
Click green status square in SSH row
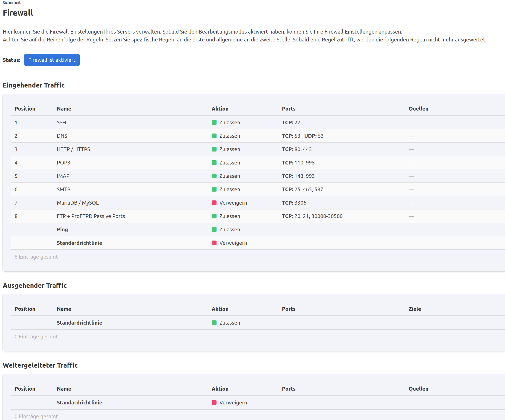point(214,122)
